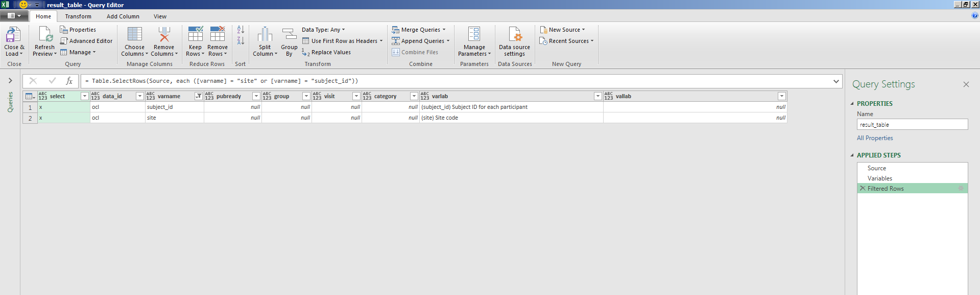This screenshot has width=980, height=295.
Task: Click the formula bar fx icon
Action: coord(69,81)
